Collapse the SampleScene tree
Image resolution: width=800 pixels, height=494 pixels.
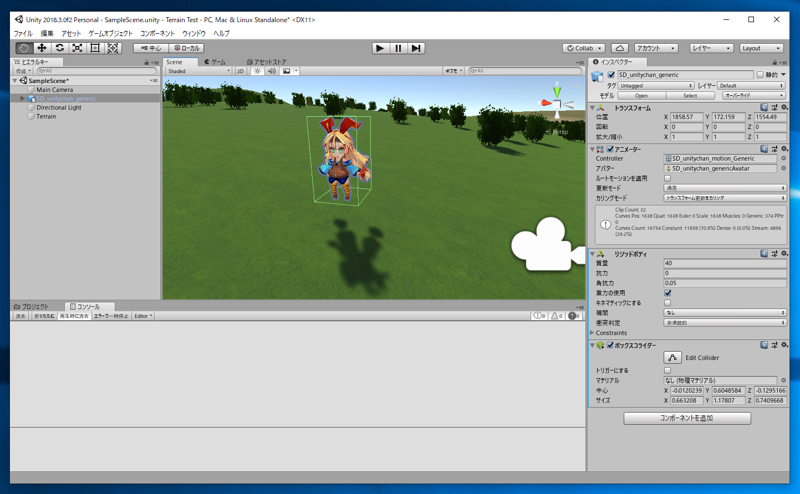coord(15,81)
